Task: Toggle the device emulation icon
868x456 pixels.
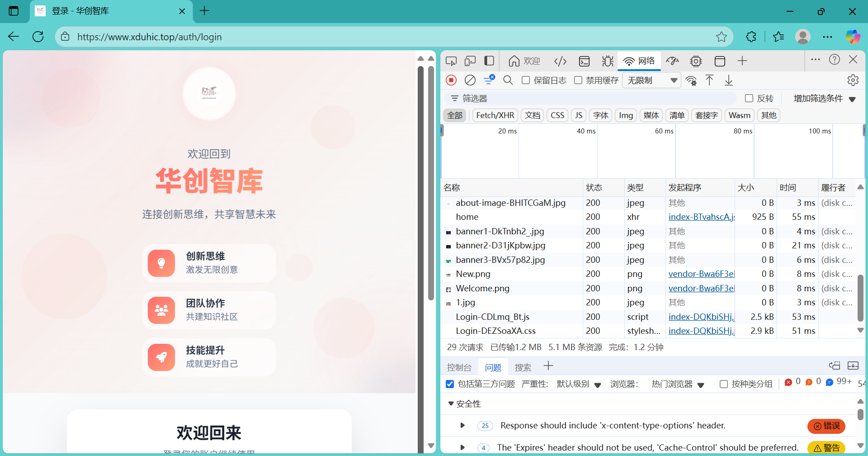Action: 470,61
